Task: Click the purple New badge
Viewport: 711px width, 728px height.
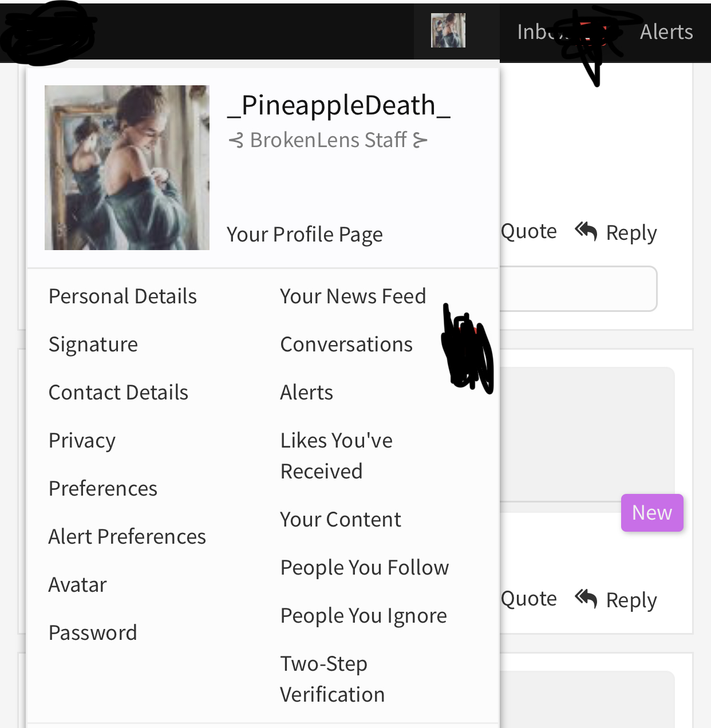Action: [x=652, y=513]
